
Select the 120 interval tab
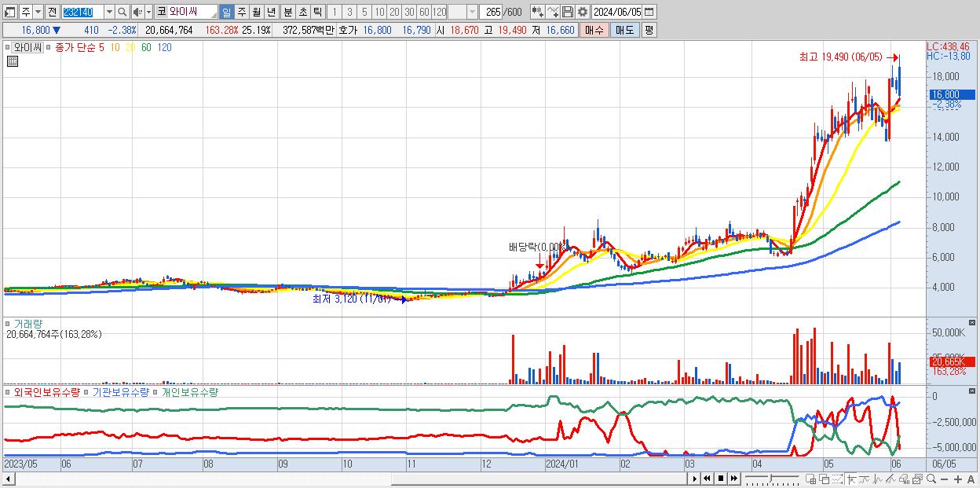point(439,12)
